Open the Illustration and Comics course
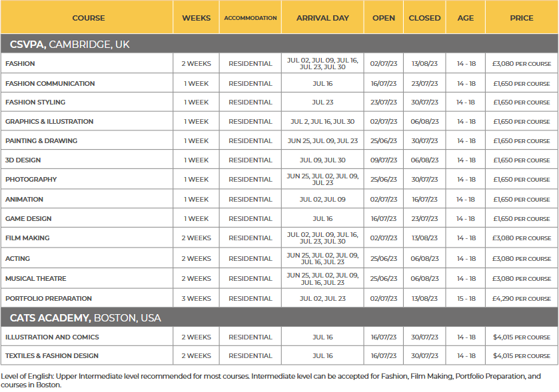This screenshot has width=559, height=392. (x=52, y=337)
